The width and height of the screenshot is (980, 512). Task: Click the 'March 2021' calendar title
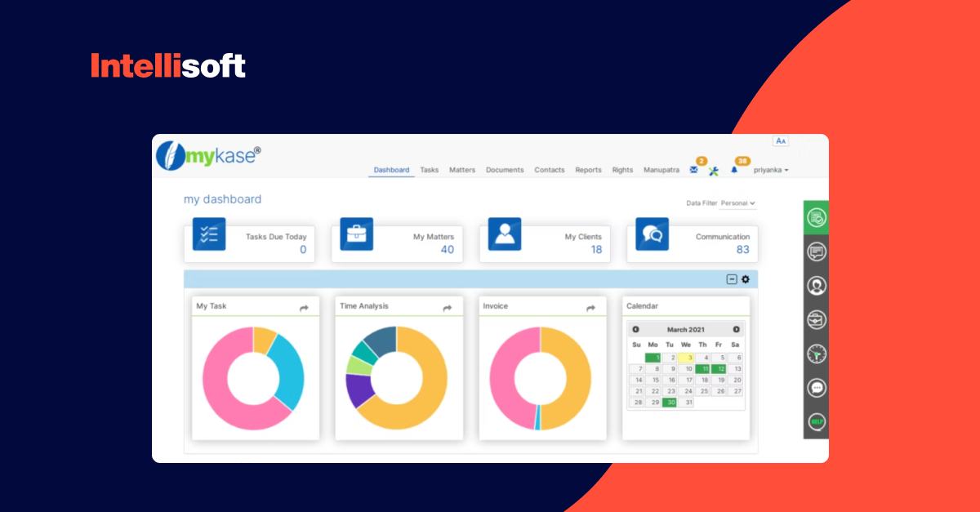click(x=686, y=329)
